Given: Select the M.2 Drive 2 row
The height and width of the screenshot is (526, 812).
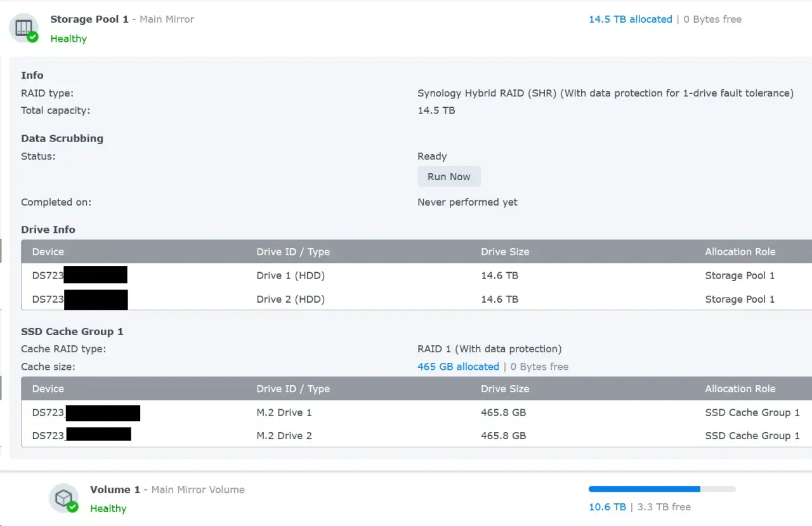Looking at the screenshot, I should tap(416, 435).
